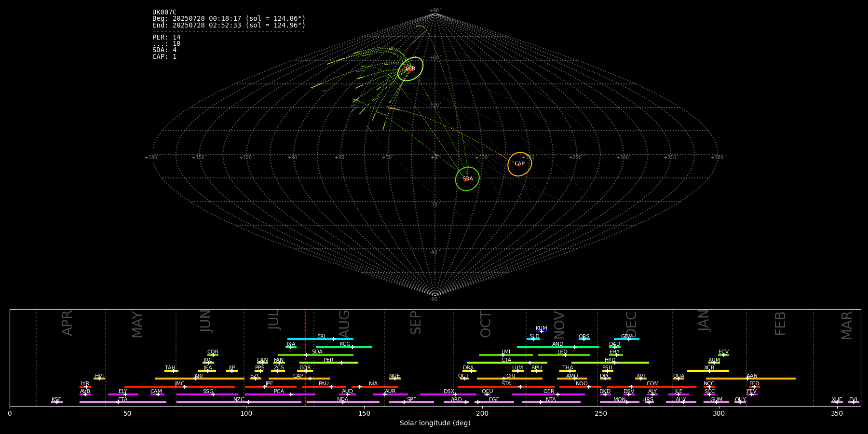
Task: Click the NIA shower bar in timeline
Action: pos(375,387)
